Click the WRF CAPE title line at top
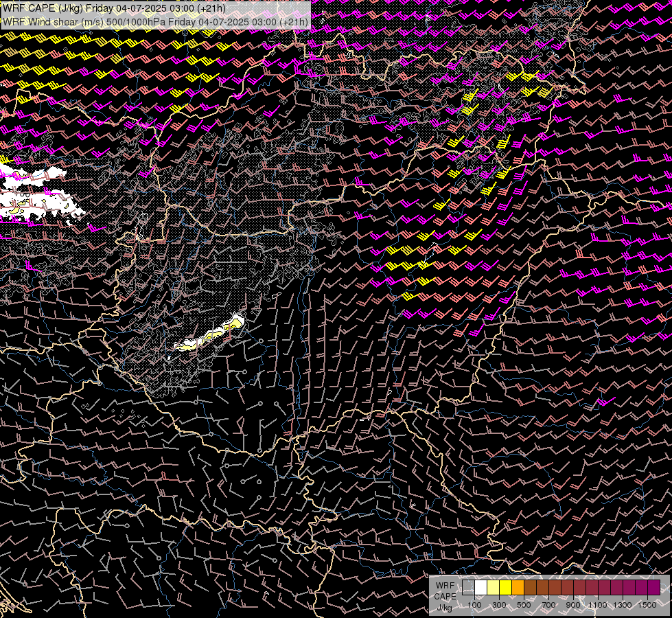 tap(114, 8)
